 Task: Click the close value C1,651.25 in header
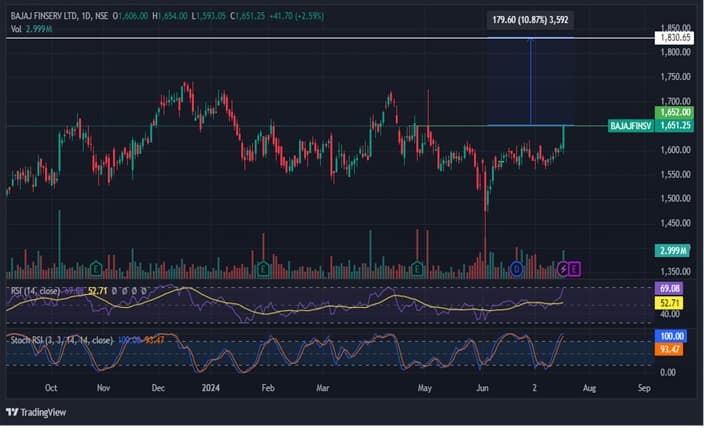(247, 16)
